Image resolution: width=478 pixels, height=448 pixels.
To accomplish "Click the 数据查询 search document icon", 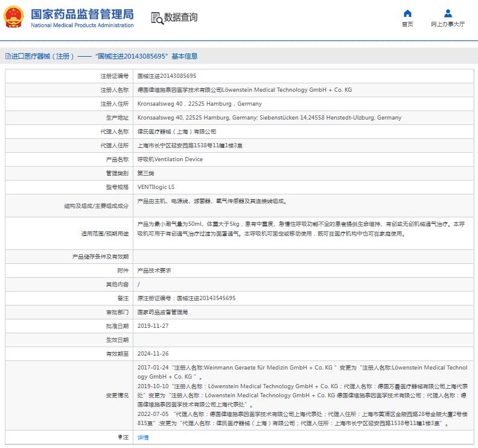I will coord(158,18).
